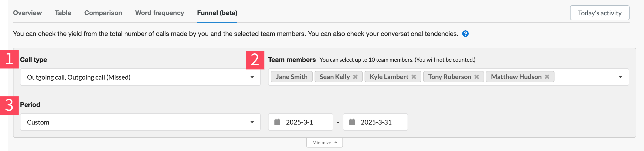Click the blue help question mark icon
This screenshot has width=644, height=151.
(x=465, y=34)
